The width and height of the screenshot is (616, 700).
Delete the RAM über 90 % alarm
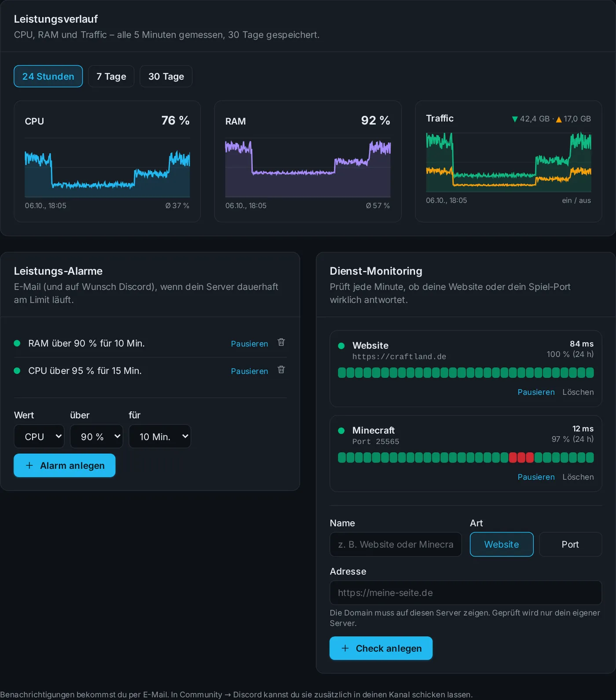(x=281, y=343)
